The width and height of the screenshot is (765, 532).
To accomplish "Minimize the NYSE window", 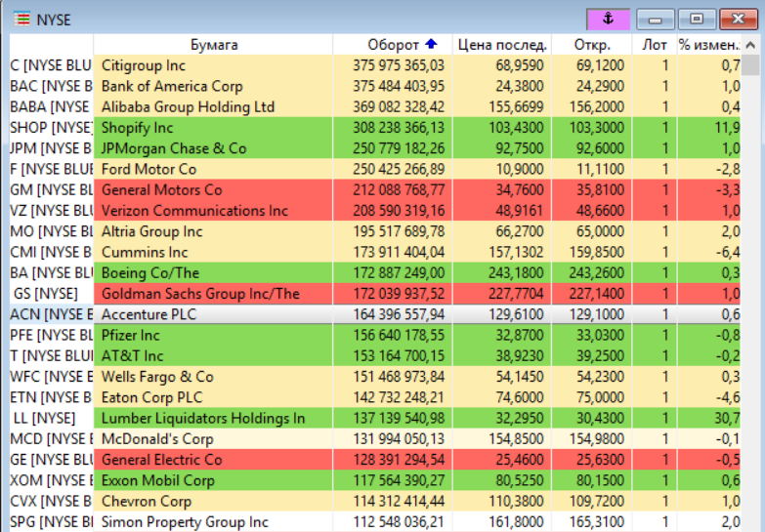I will [x=655, y=19].
